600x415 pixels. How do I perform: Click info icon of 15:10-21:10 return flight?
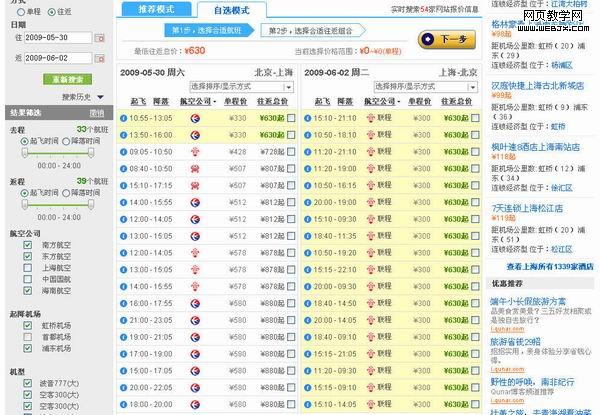(x=307, y=119)
